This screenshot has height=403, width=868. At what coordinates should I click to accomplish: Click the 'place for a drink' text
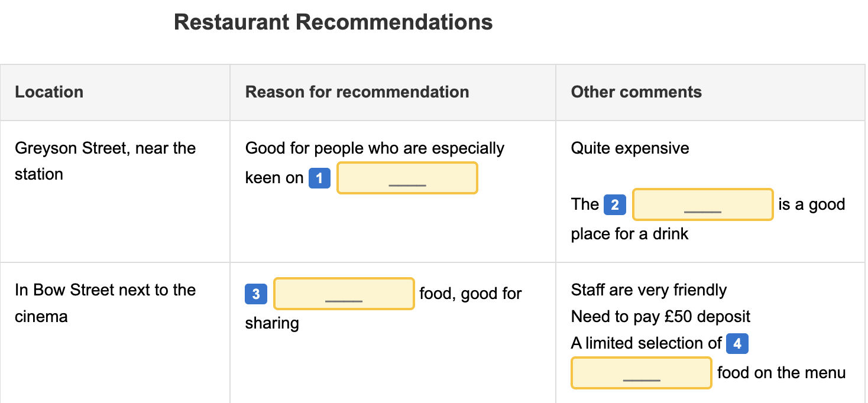630,234
